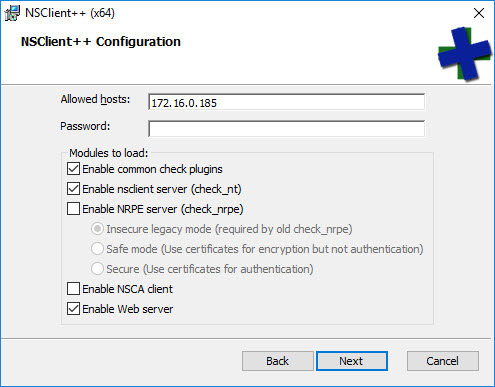Click the Password label text
The image size is (495, 387).
pos(85,126)
